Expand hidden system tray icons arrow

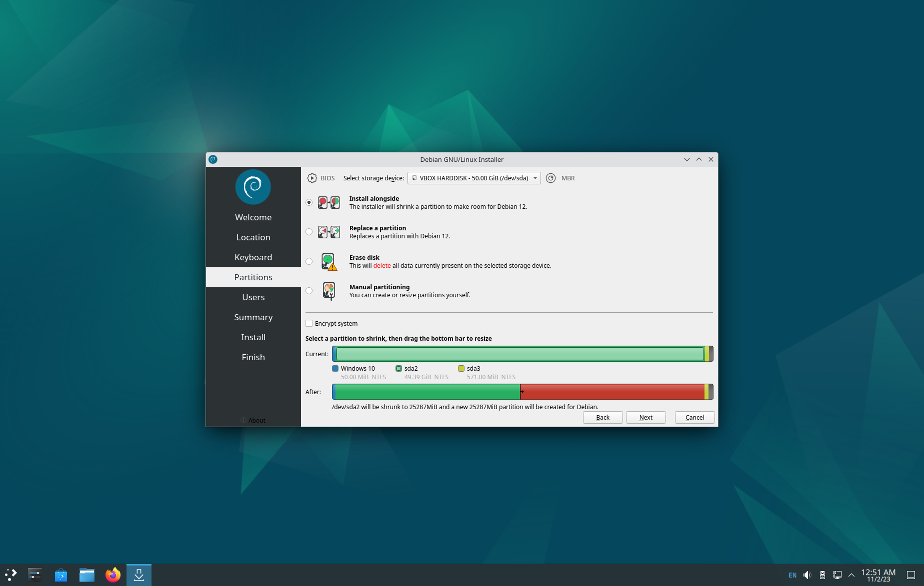pos(851,575)
